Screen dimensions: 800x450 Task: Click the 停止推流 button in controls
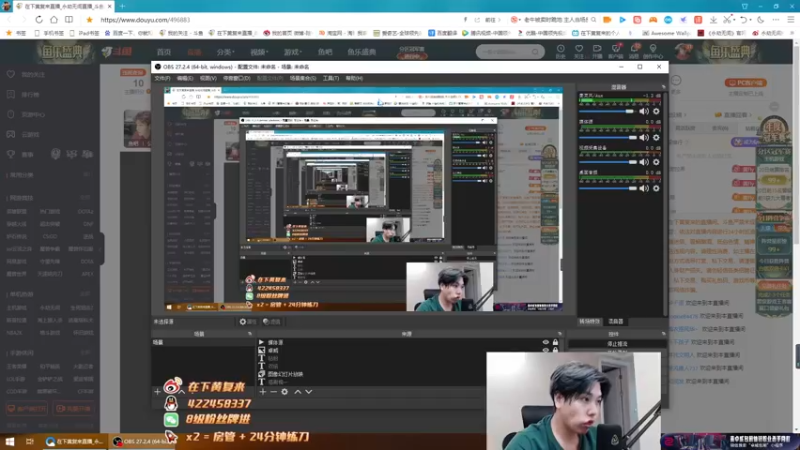pyautogui.click(x=617, y=344)
